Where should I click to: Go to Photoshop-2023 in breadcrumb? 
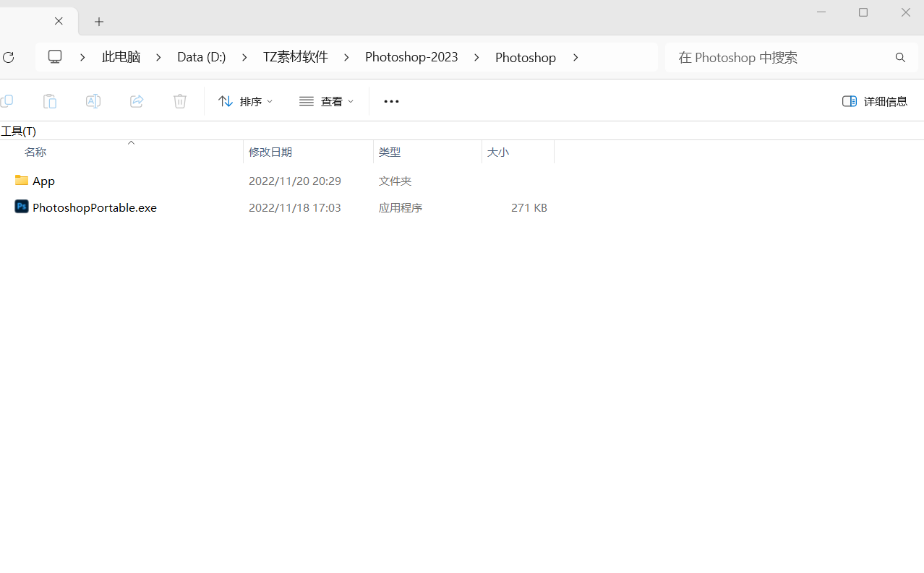[411, 57]
